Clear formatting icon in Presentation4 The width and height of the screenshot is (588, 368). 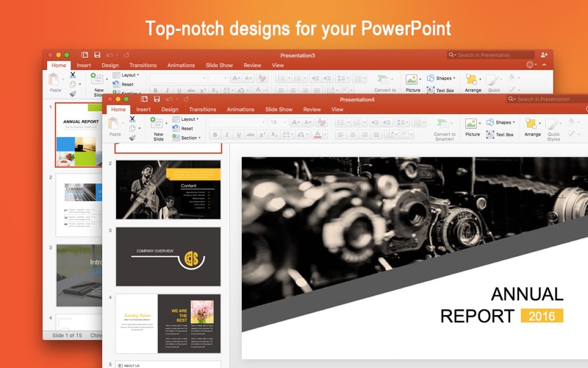pyautogui.click(x=321, y=122)
